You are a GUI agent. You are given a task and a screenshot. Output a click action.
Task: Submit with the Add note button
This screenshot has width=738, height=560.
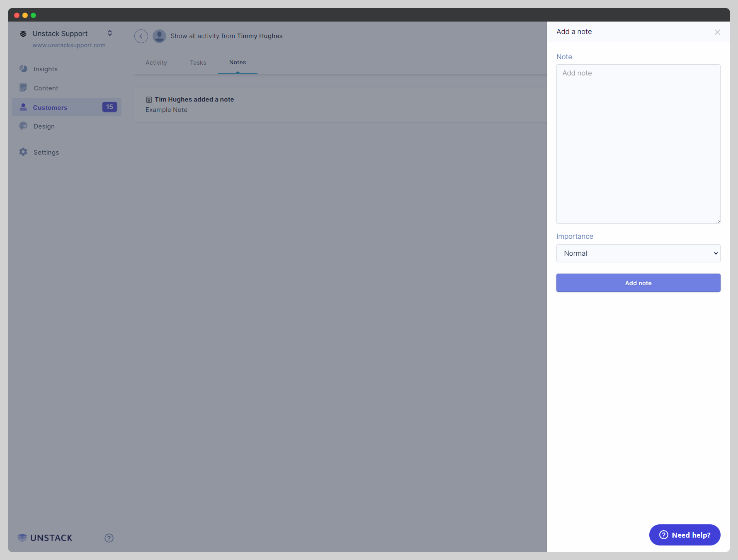coord(638,283)
